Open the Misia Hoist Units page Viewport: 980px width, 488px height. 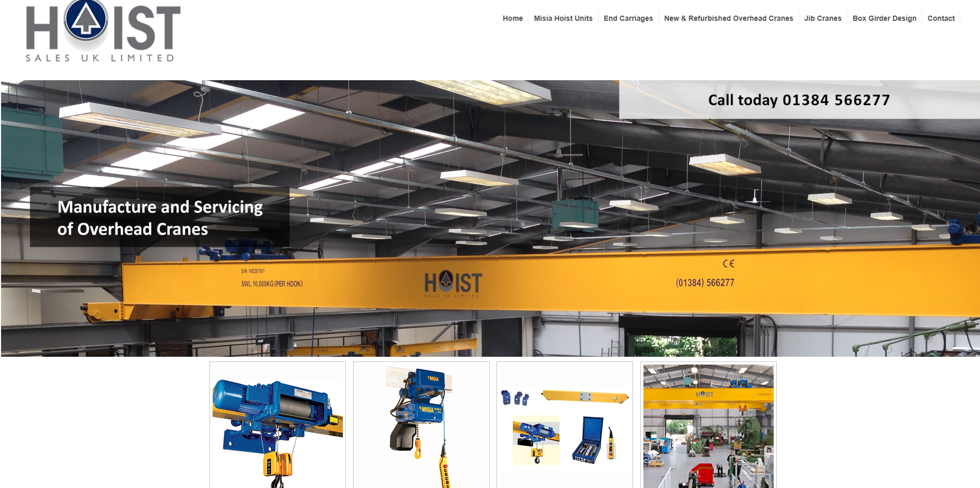click(x=563, y=18)
